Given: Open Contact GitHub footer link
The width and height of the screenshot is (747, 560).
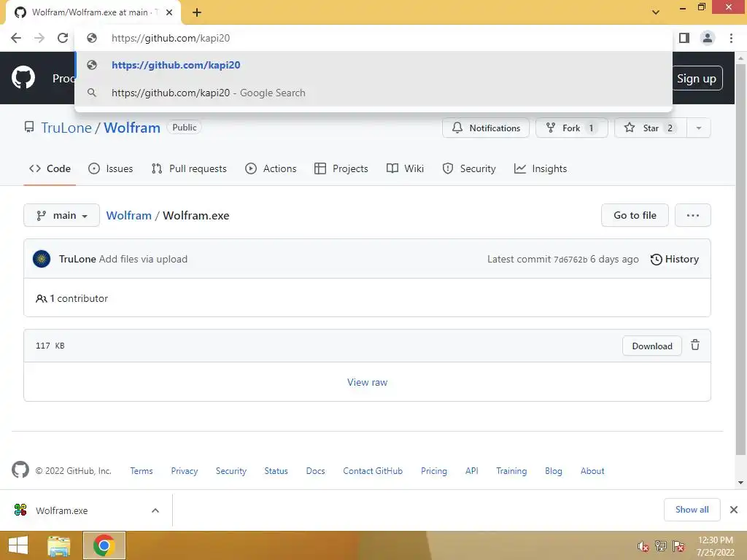Looking at the screenshot, I should click(x=373, y=471).
